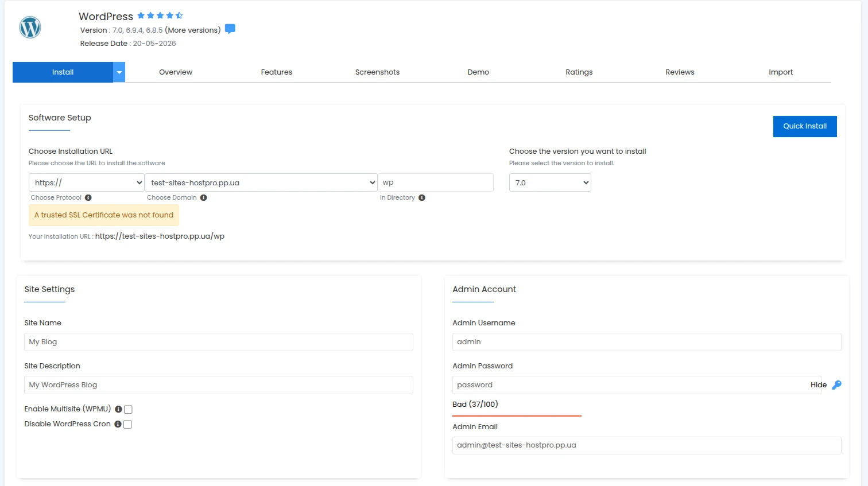The height and width of the screenshot is (486, 868).
Task: Open the 7.0 version dropdown
Action: tap(550, 182)
